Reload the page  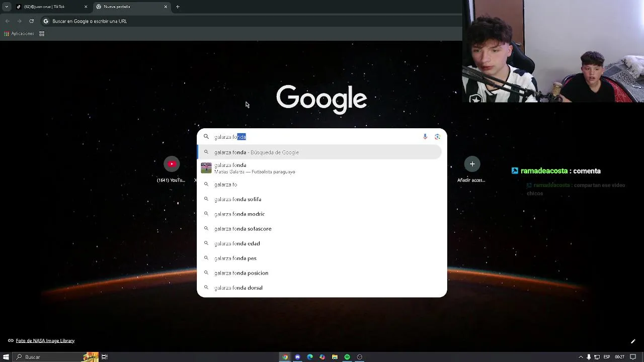[31, 21]
